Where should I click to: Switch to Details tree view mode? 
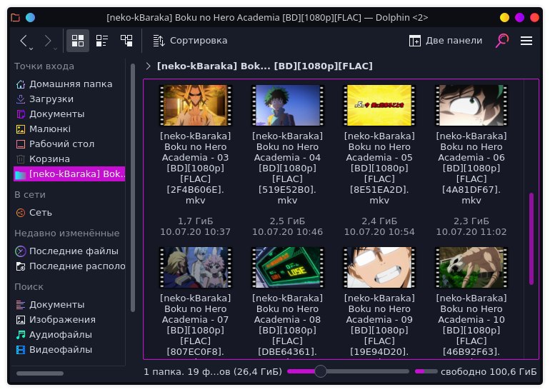(126, 41)
